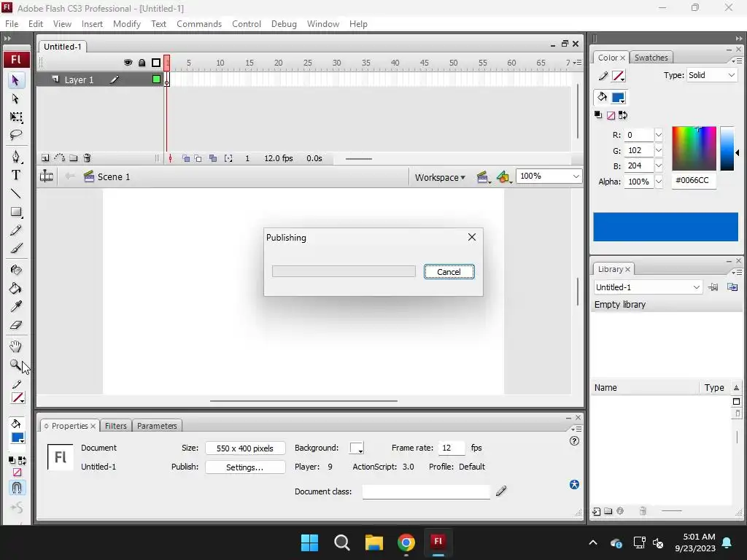The width and height of the screenshot is (747, 560).
Task: Select the Selection arrow tool
Action: (x=15, y=80)
